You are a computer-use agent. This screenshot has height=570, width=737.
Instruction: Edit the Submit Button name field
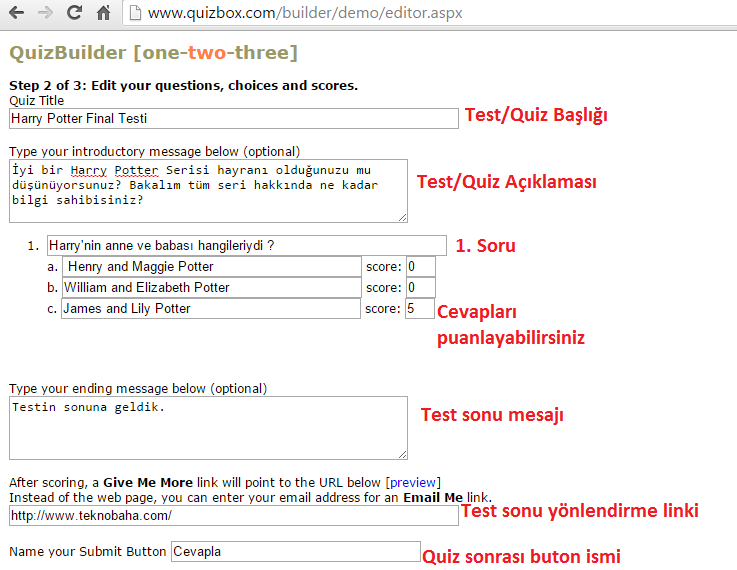296,551
